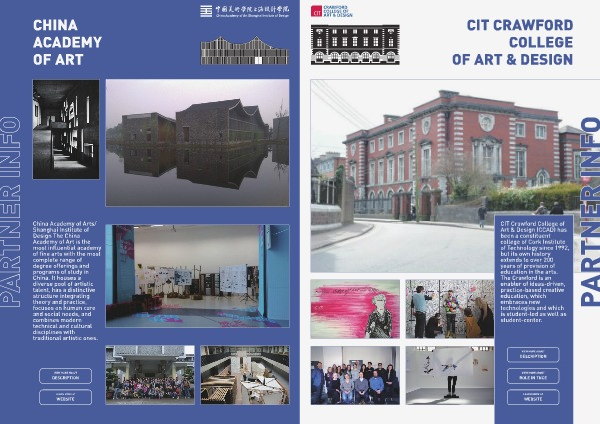Select the exhibition studio hall photo
This screenshot has height=424, width=600.
pos(196,275)
